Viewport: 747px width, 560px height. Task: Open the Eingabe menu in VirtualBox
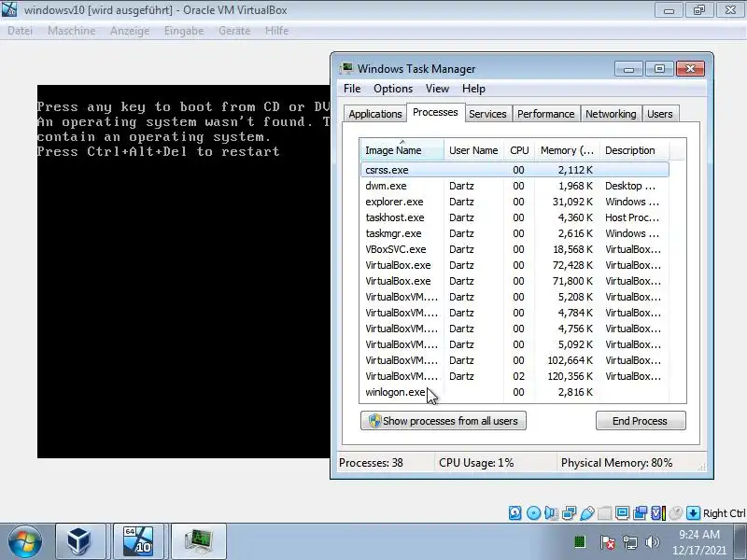tap(184, 31)
